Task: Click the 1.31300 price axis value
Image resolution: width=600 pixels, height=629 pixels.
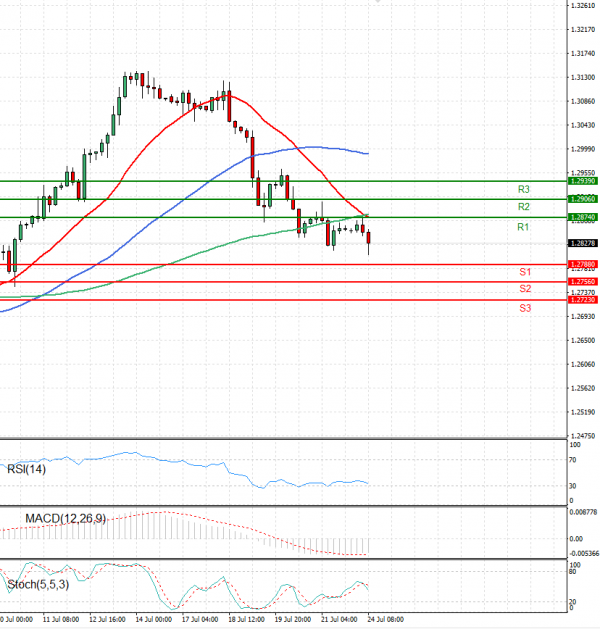Action: [x=583, y=77]
